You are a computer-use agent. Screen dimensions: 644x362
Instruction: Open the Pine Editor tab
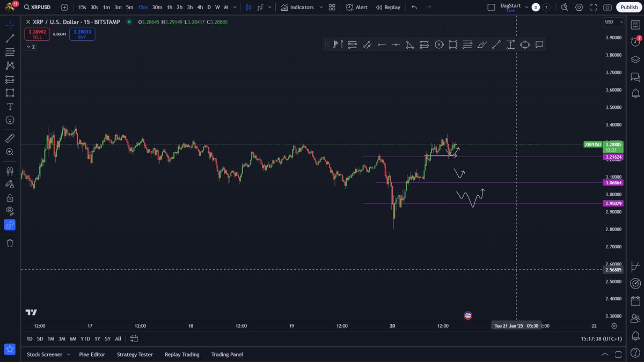92,354
